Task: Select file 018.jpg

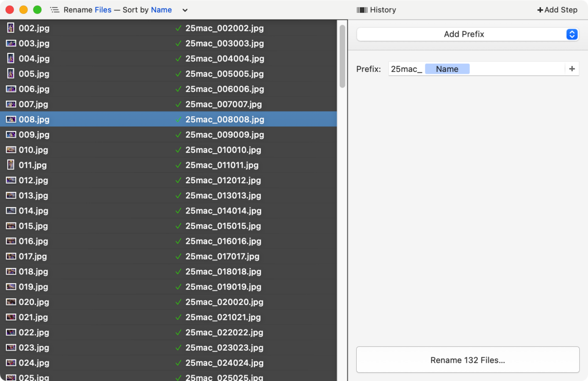Action: click(33, 271)
